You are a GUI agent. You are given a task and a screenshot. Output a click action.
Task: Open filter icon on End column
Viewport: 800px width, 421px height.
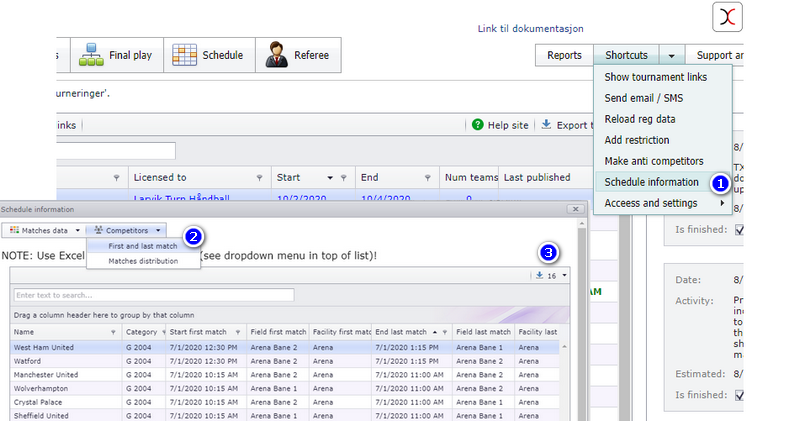click(x=428, y=178)
